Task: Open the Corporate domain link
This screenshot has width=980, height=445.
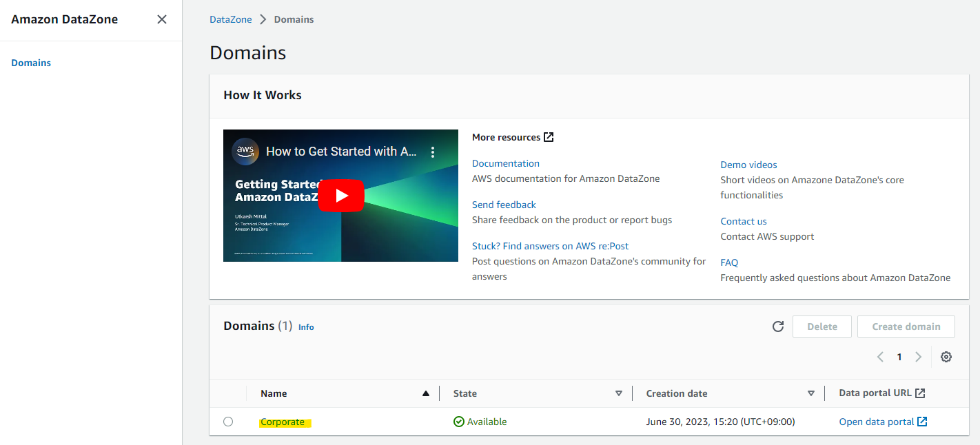Action: pyautogui.click(x=283, y=422)
